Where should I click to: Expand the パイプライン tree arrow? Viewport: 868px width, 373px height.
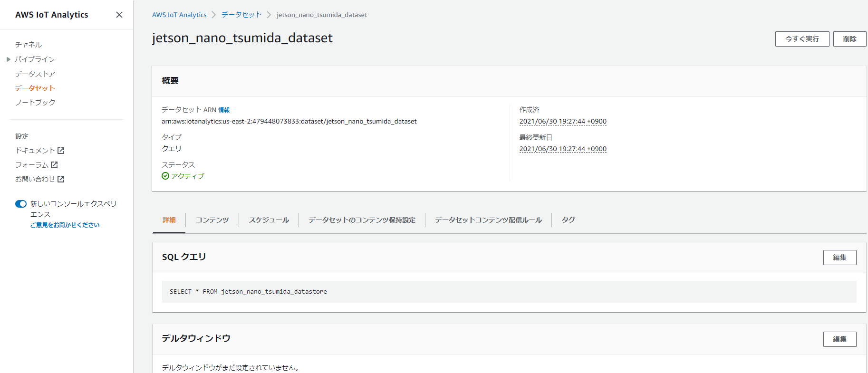tap(9, 59)
